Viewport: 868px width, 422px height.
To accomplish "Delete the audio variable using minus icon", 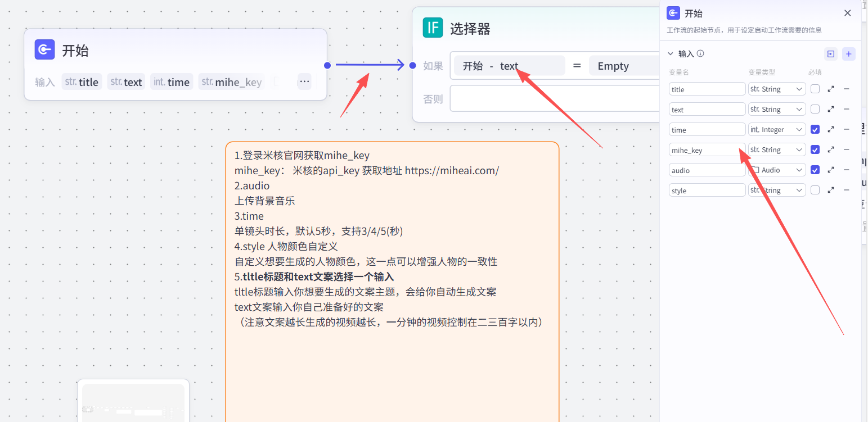I will [846, 170].
